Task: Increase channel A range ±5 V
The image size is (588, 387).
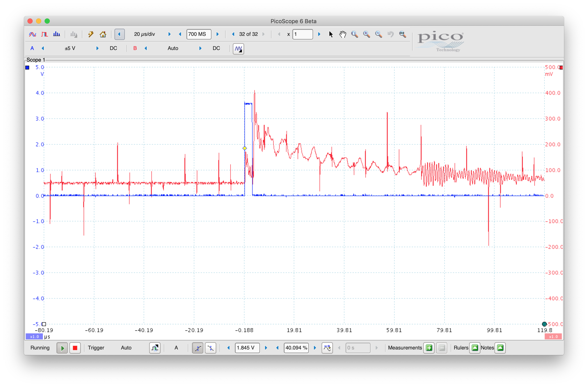Action: pyautogui.click(x=97, y=48)
